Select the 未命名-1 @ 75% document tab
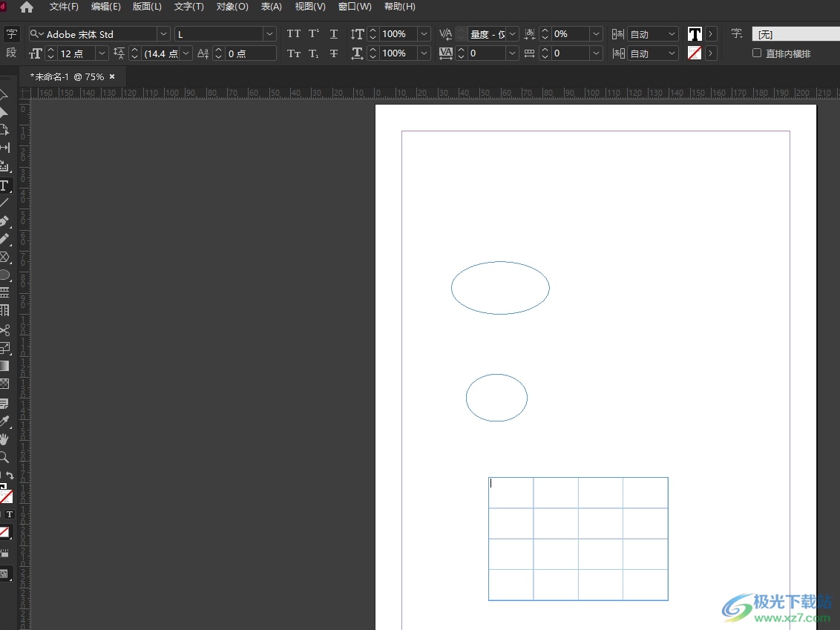 67,77
